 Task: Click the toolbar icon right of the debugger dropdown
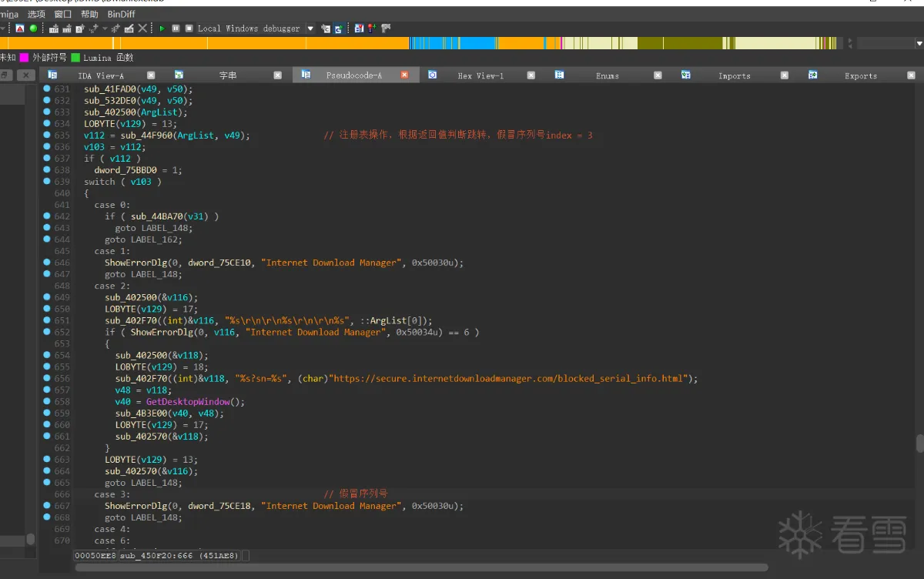click(x=325, y=28)
